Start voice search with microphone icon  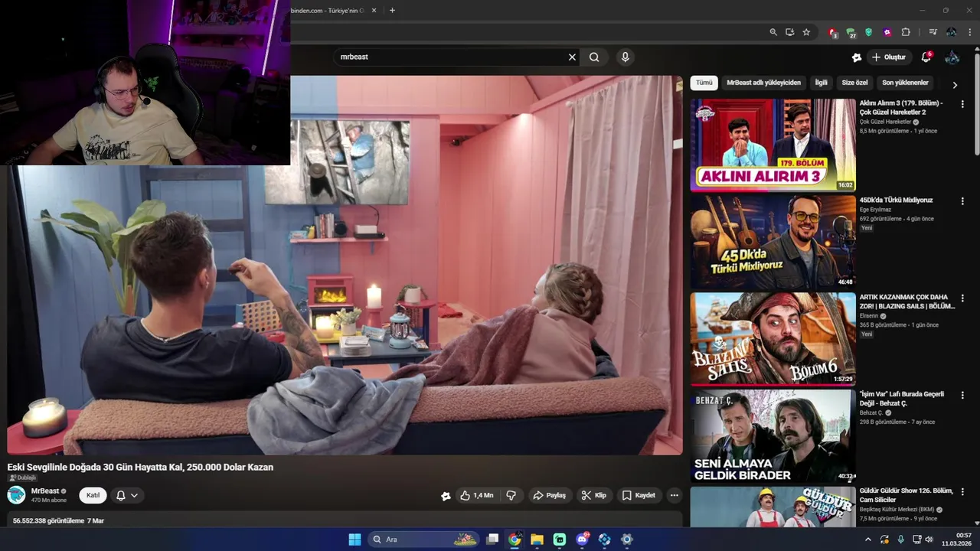click(625, 57)
